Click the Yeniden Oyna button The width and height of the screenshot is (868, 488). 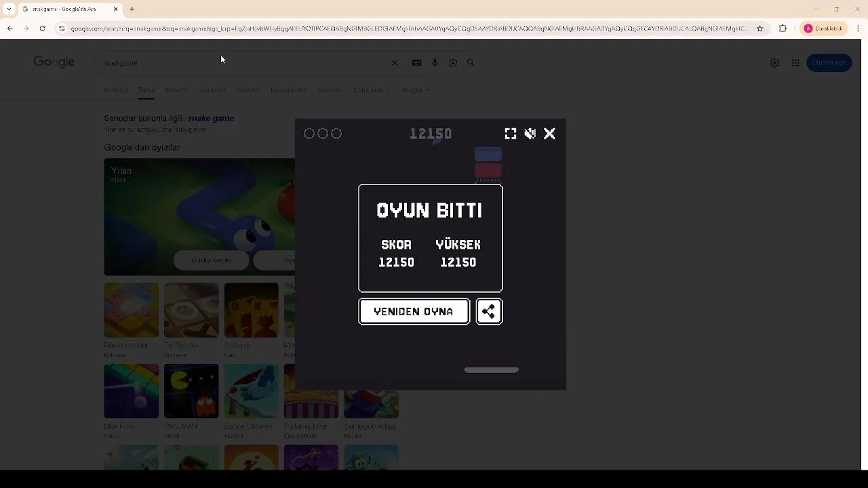[414, 312]
